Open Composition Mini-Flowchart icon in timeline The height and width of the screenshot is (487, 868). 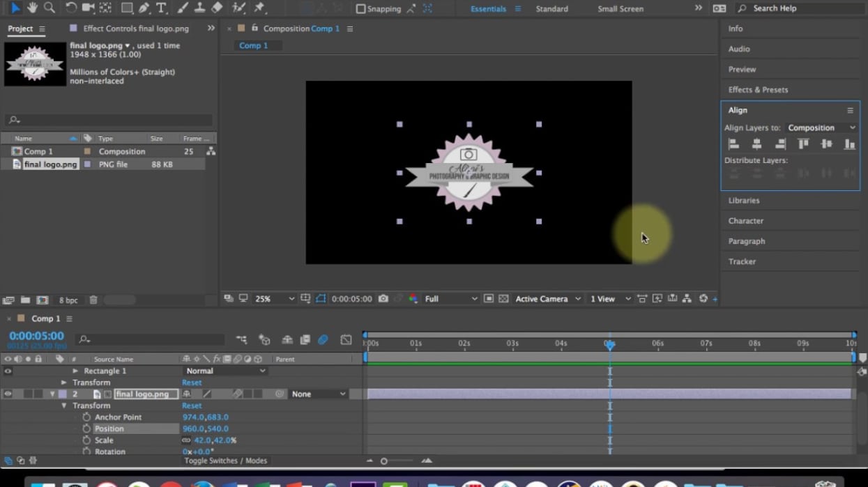click(241, 340)
